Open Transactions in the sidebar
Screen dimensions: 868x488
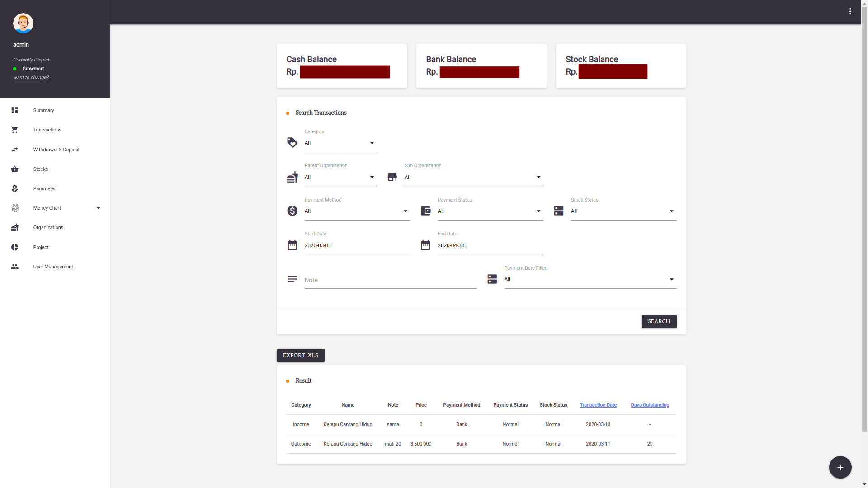(x=47, y=130)
